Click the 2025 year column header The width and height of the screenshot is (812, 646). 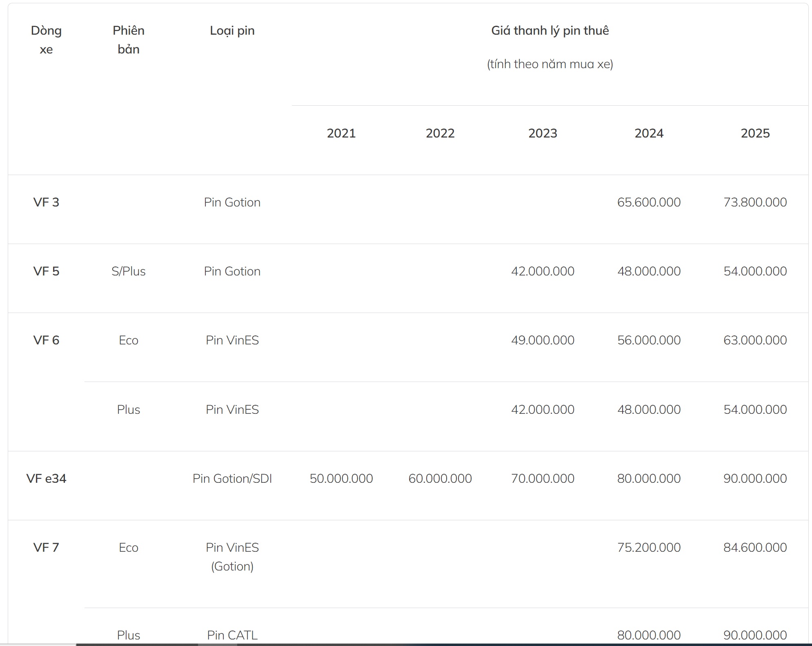pyautogui.click(x=755, y=133)
